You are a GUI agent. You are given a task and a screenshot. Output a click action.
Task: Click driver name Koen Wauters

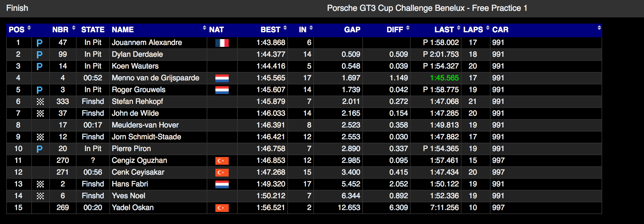point(135,66)
